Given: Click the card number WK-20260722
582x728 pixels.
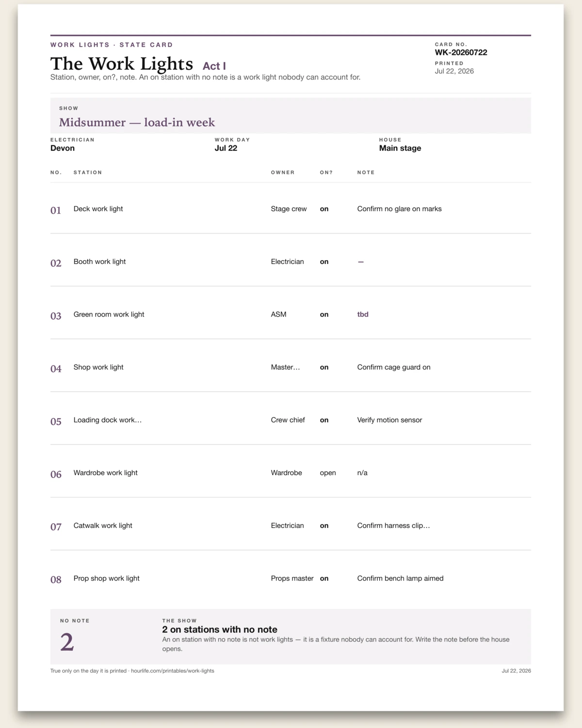Looking at the screenshot, I should coord(461,52).
